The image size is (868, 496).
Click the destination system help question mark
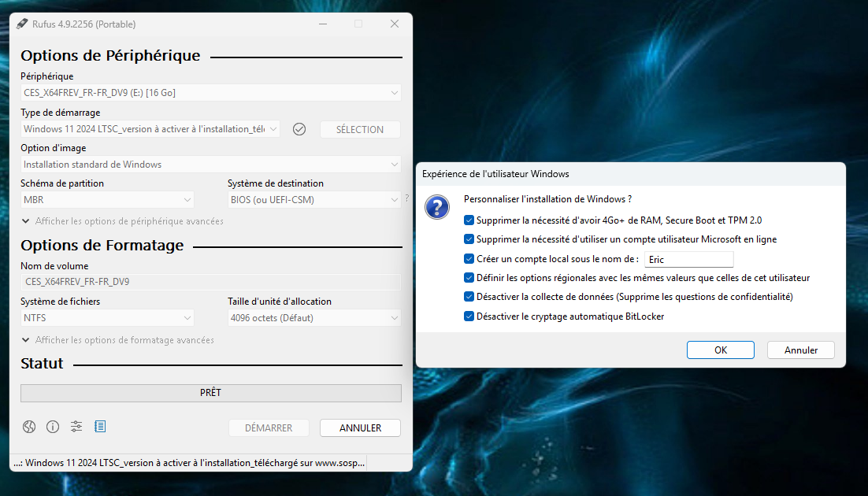coord(407,198)
